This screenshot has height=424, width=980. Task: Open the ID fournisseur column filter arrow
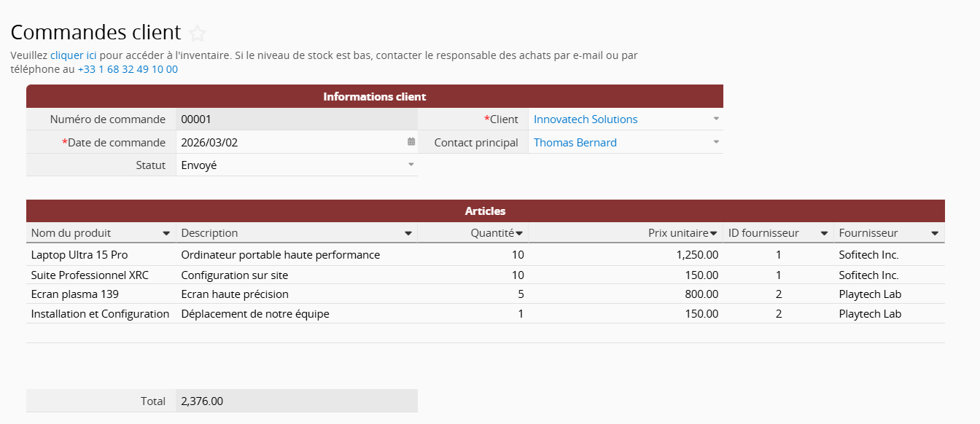pos(824,233)
